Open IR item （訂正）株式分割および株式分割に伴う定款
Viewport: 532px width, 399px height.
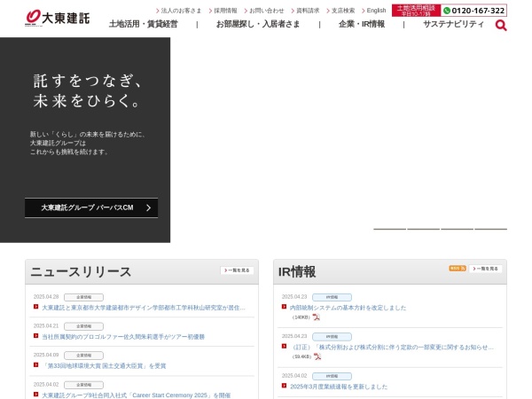point(392,347)
